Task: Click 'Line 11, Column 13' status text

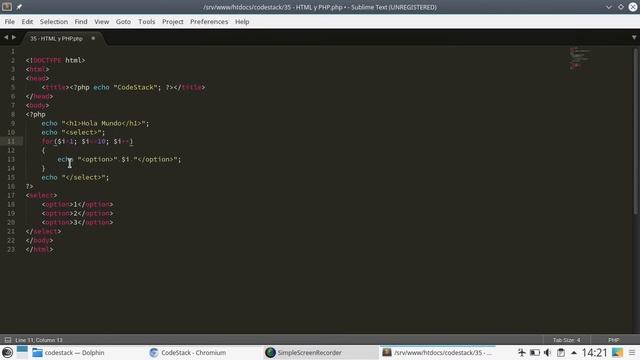Action: 39,340
